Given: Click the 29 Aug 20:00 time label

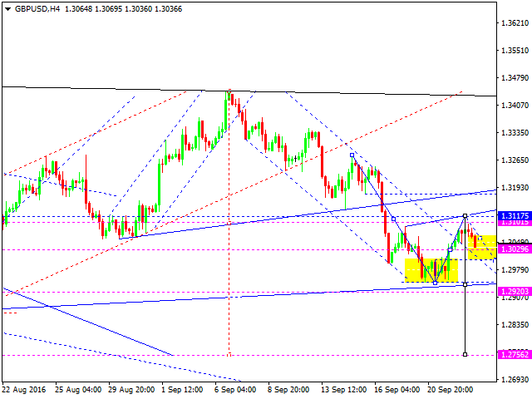Looking at the screenshot, I should (x=131, y=390).
